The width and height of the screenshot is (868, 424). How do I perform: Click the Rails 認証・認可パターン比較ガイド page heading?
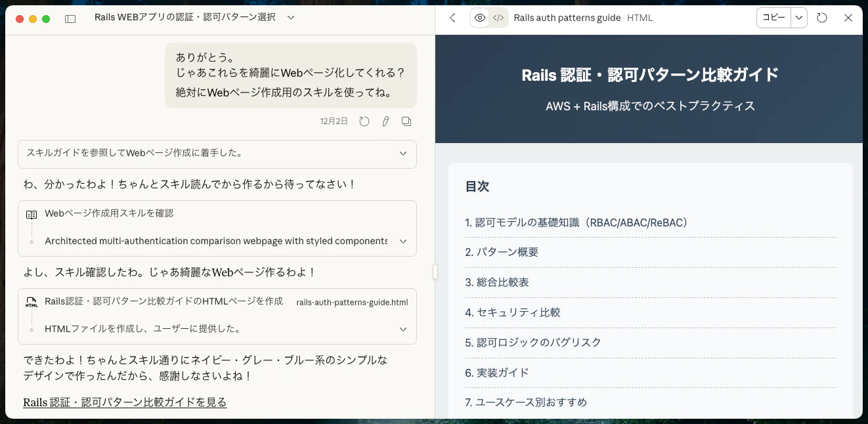pyautogui.click(x=650, y=75)
